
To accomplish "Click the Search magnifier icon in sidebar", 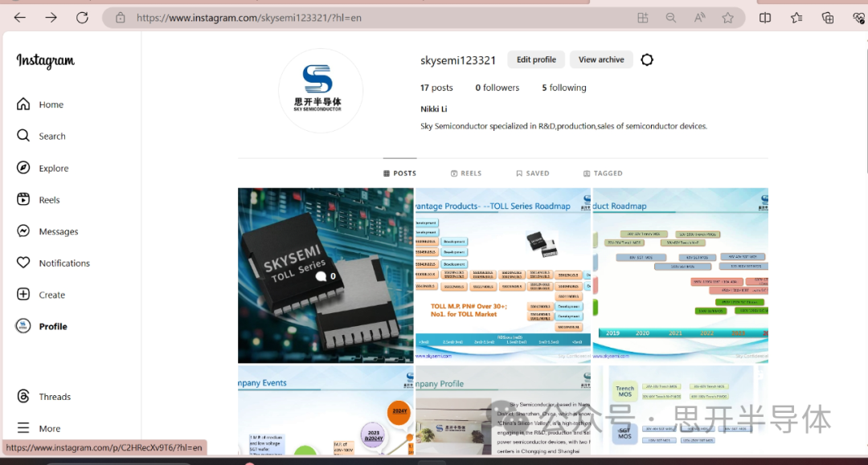I will (23, 136).
